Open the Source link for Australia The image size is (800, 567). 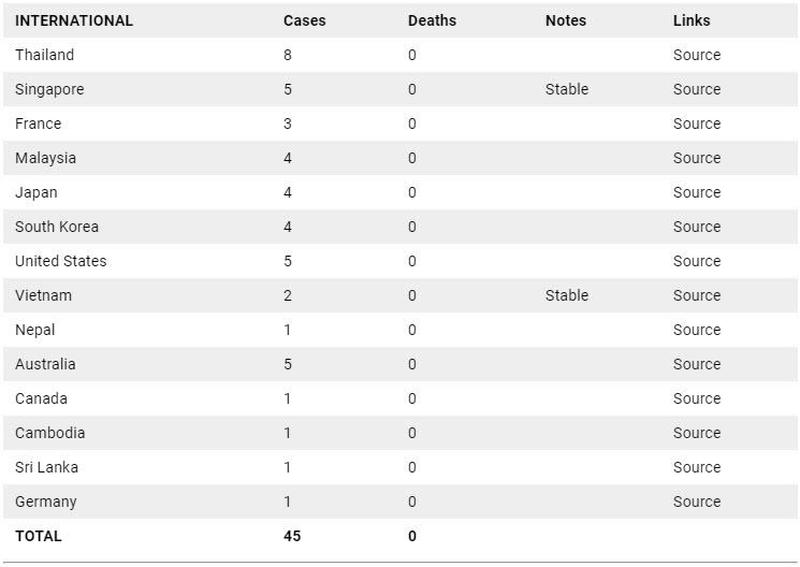click(696, 364)
